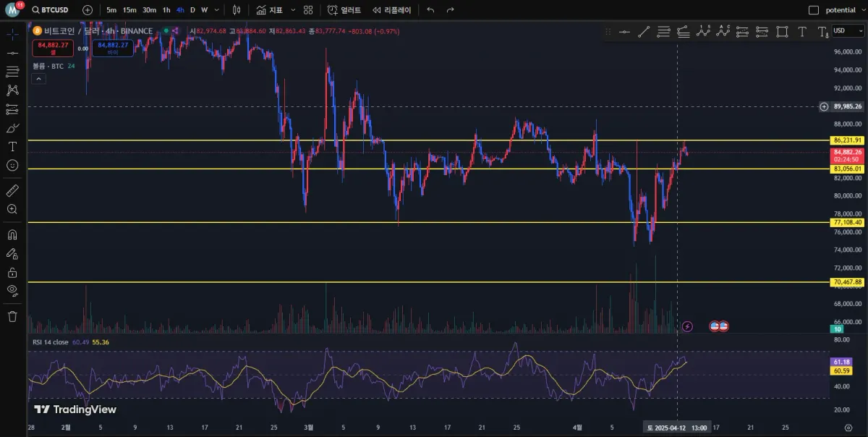Select the ruler measure tool
Image resolution: width=868 pixels, height=437 pixels.
coord(12,190)
